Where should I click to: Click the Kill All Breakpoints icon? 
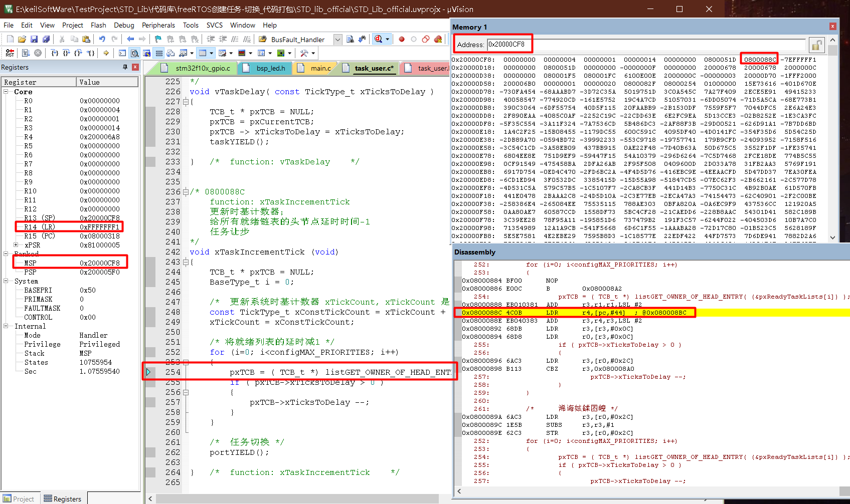[438, 39]
